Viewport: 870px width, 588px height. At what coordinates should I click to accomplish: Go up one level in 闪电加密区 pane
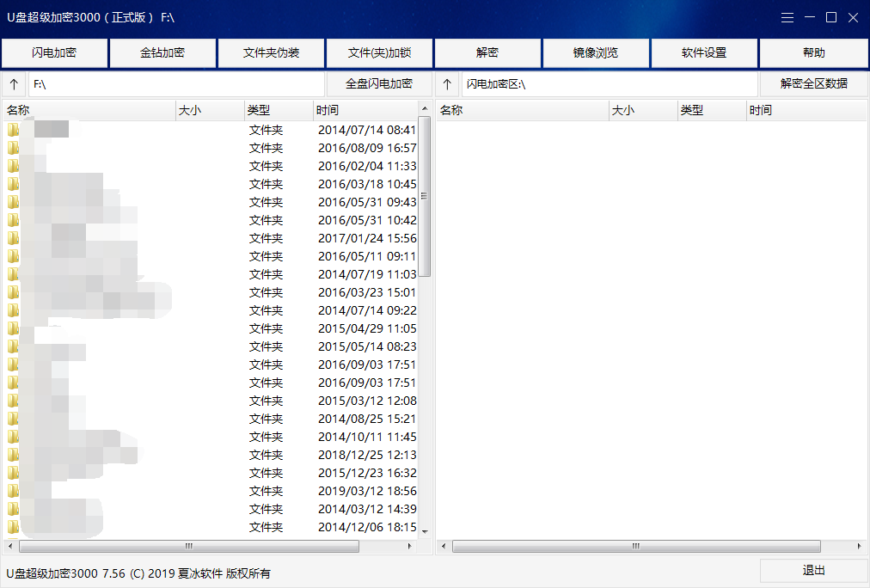click(x=447, y=84)
